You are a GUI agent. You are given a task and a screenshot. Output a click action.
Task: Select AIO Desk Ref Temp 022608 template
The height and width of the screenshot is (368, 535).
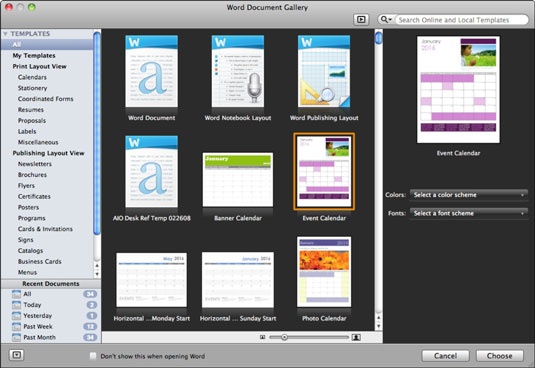tap(151, 172)
